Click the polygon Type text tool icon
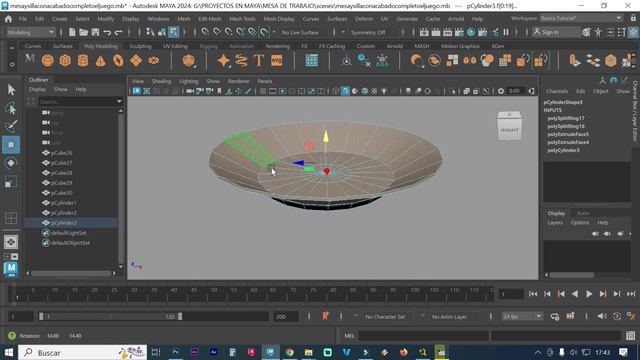The width and height of the screenshot is (640, 360). 259,60
